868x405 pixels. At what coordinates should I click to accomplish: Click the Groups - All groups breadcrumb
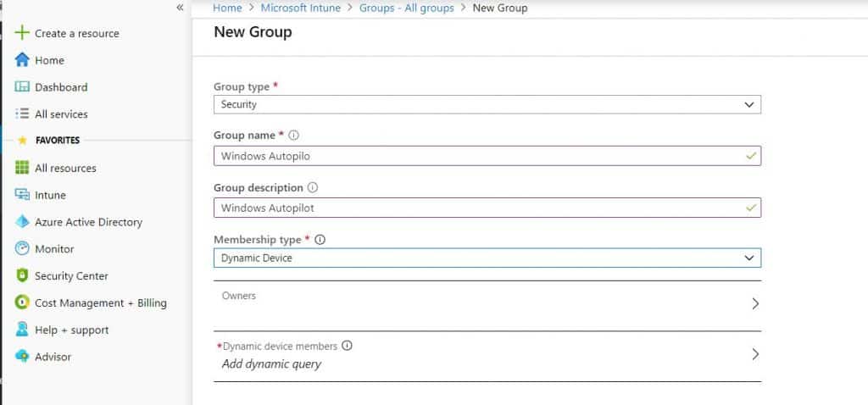(x=406, y=8)
